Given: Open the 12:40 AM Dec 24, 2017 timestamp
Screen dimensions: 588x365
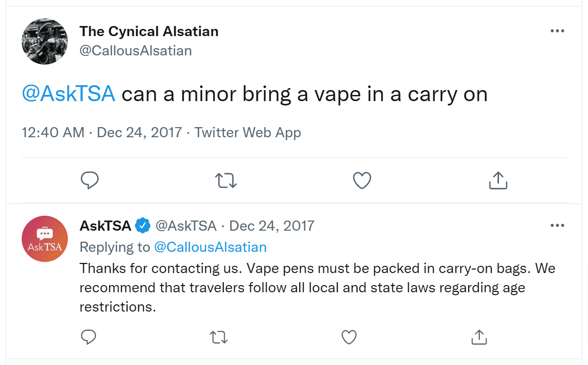Looking at the screenshot, I should click(x=102, y=132).
